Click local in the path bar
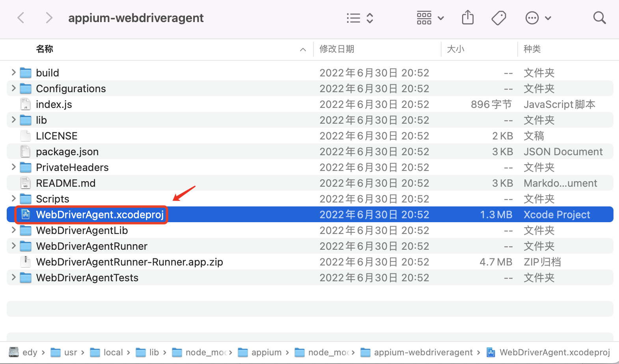This screenshot has width=619, height=364. (x=107, y=352)
